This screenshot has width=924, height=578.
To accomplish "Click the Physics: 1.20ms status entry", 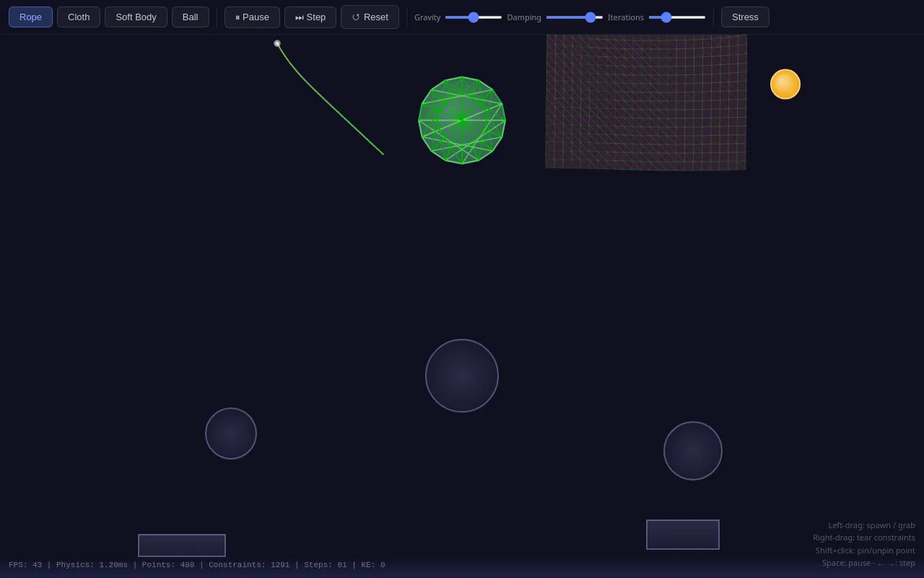I will click(92, 565).
